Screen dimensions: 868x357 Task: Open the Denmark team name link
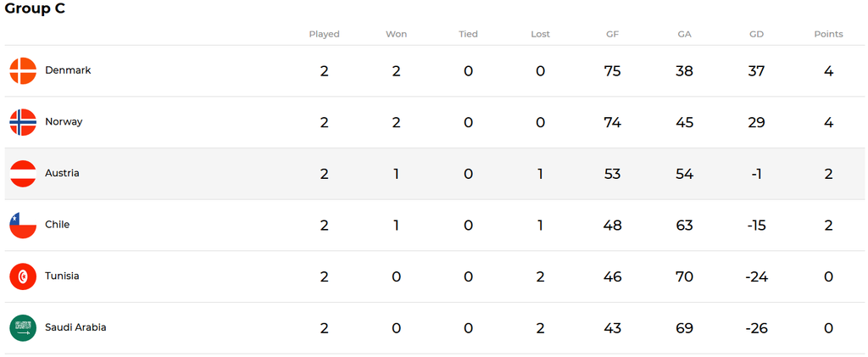68,70
